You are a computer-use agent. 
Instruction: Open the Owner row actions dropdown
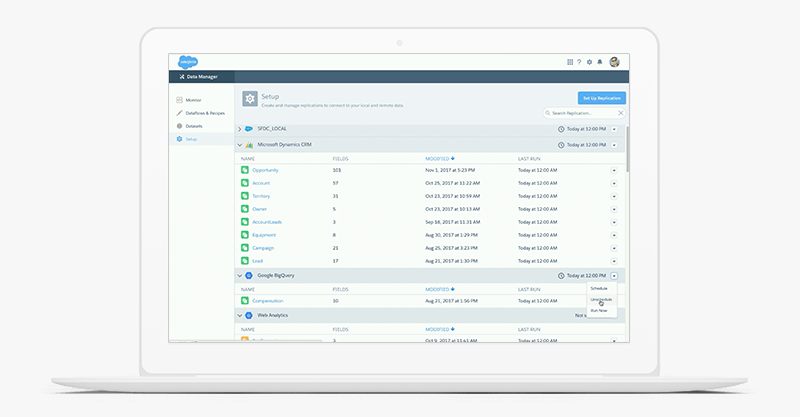coord(614,209)
